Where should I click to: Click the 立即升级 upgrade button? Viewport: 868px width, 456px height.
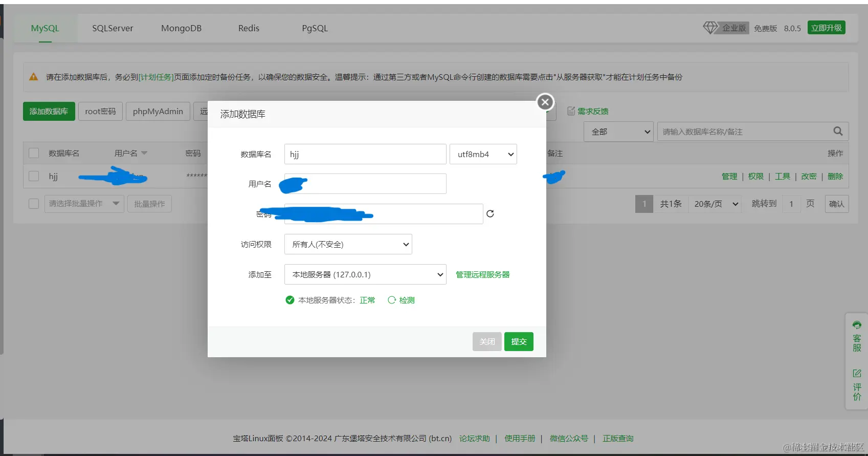coord(827,28)
